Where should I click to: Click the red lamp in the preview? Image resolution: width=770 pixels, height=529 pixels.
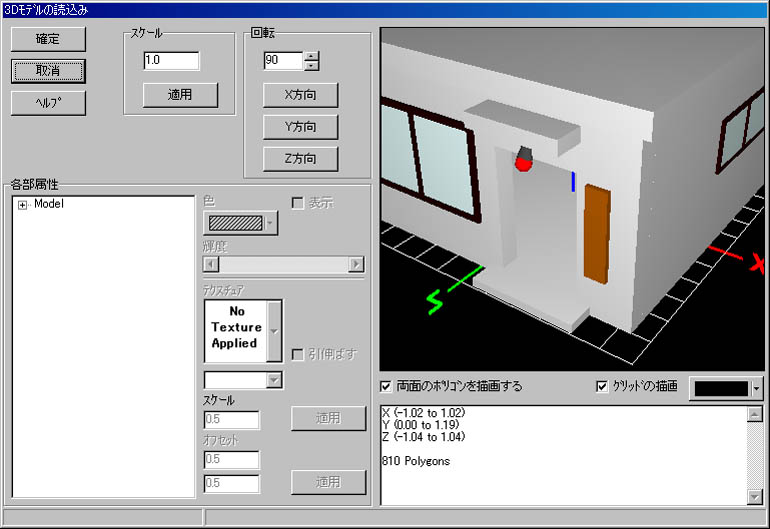(x=524, y=159)
